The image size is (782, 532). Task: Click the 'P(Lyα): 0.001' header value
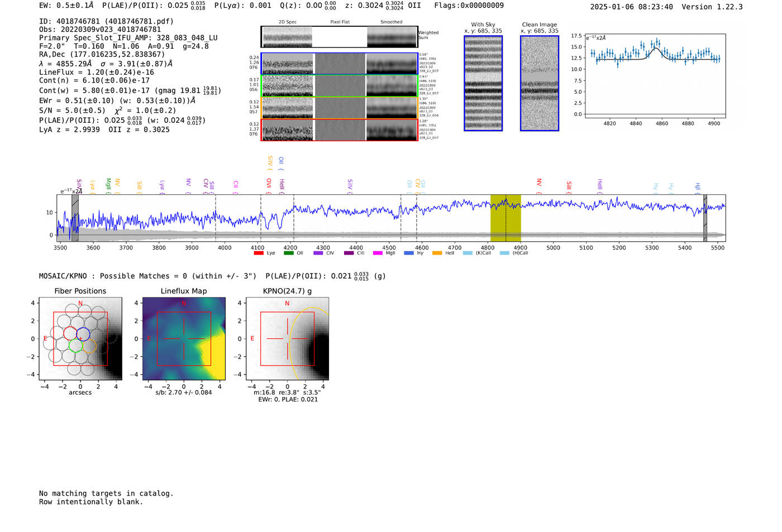coord(243,6)
